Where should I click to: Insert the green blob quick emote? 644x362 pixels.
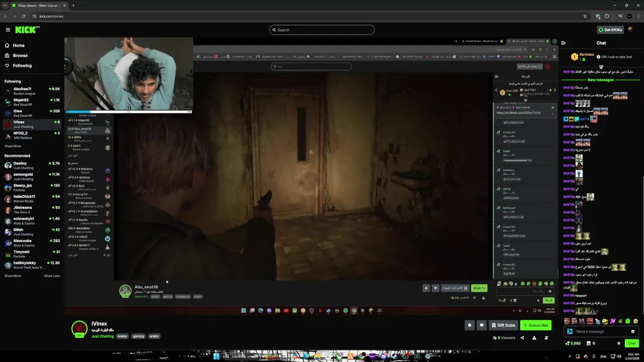point(627,321)
